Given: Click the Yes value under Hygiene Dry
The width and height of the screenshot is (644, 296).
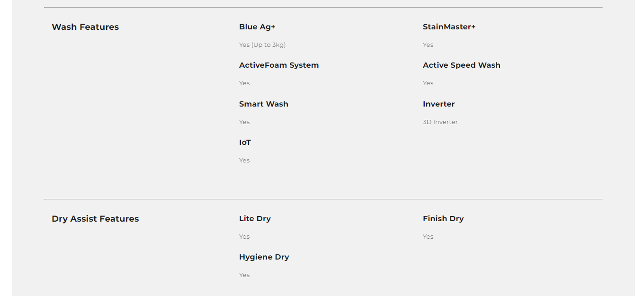Looking at the screenshot, I should 244,275.
